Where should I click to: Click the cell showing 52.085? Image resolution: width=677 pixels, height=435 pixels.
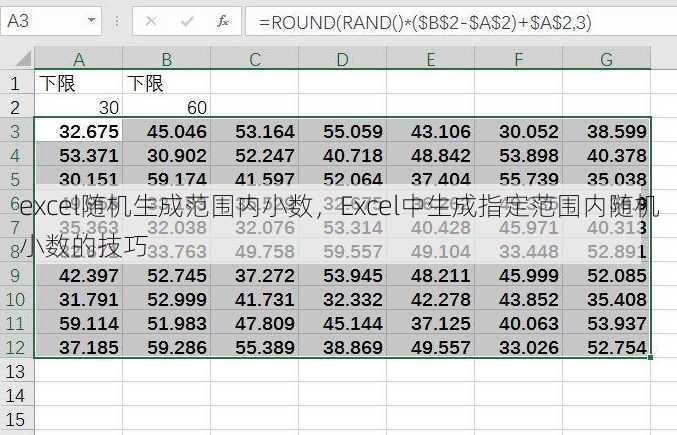coord(607,275)
